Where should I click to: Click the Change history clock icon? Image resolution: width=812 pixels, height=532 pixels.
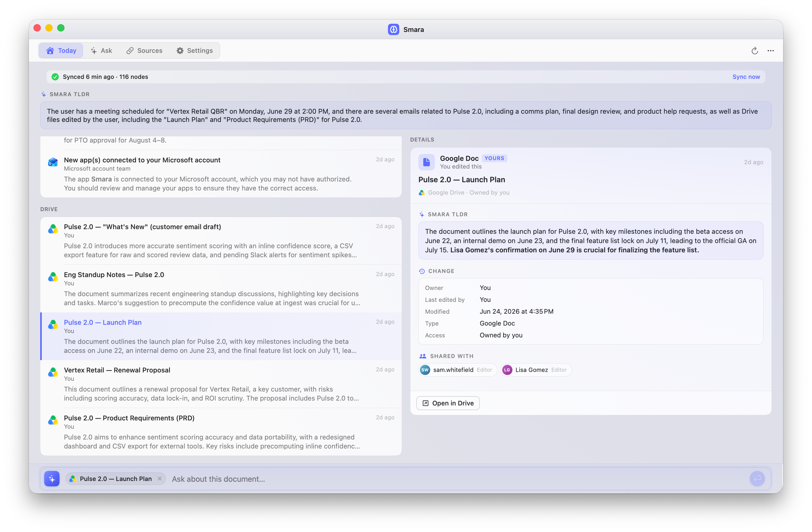click(422, 271)
